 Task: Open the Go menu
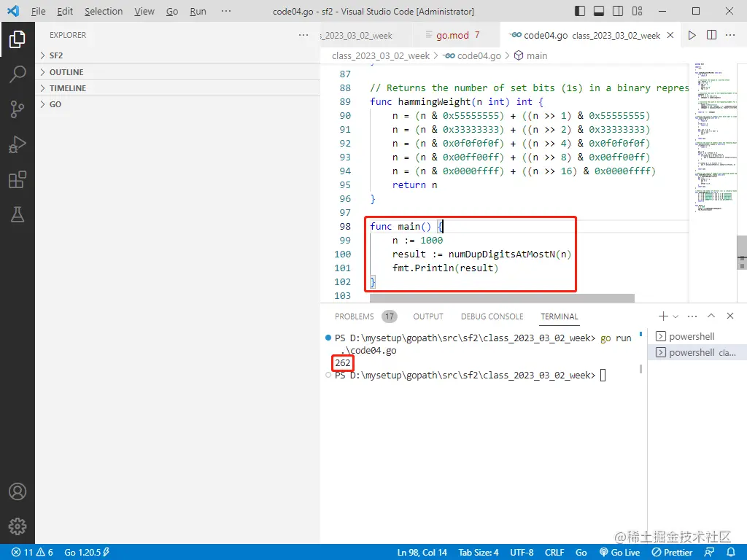pyautogui.click(x=172, y=11)
